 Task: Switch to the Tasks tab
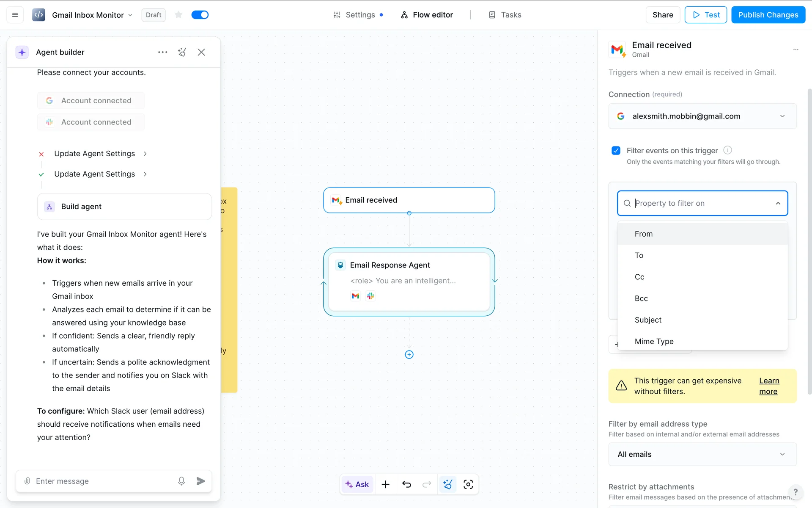505,15
